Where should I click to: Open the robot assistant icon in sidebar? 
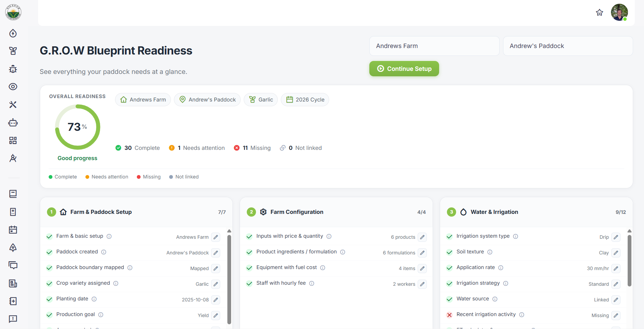coord(13,123)
